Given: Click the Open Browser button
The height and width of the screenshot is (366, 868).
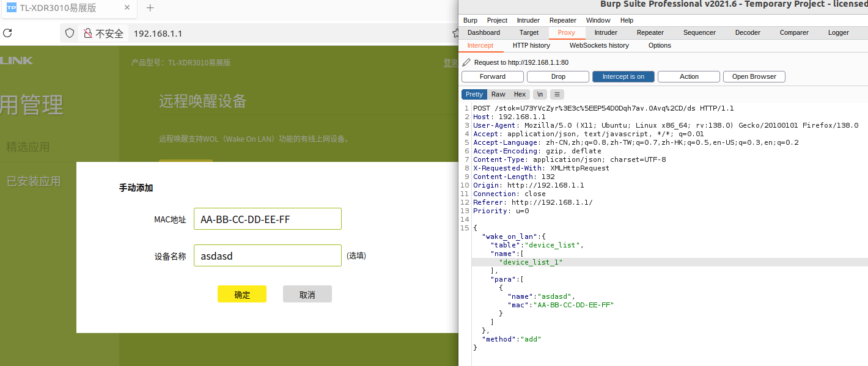Looking at the screenshot, I should (x=754, y=76).
